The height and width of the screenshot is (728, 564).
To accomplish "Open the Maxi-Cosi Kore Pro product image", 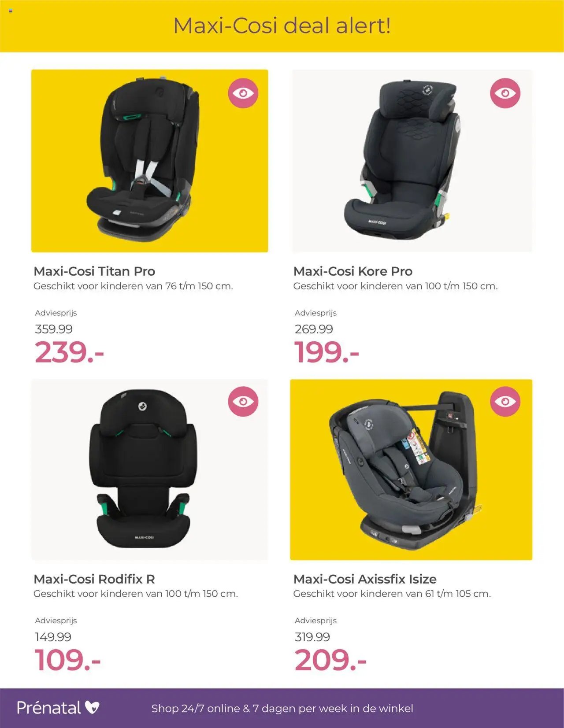I will pyautogui.click(x=412, y=161).
